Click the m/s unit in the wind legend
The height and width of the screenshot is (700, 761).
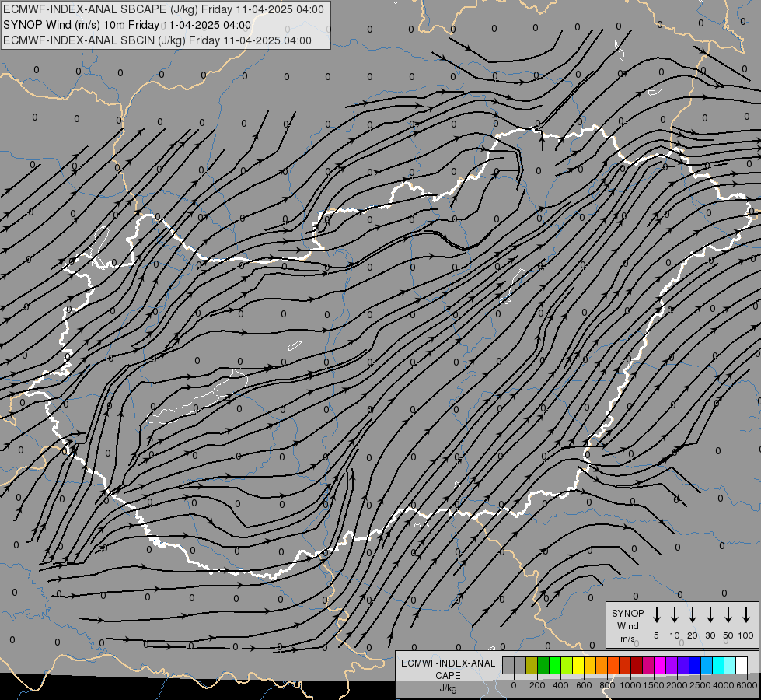tap(627, 639)
